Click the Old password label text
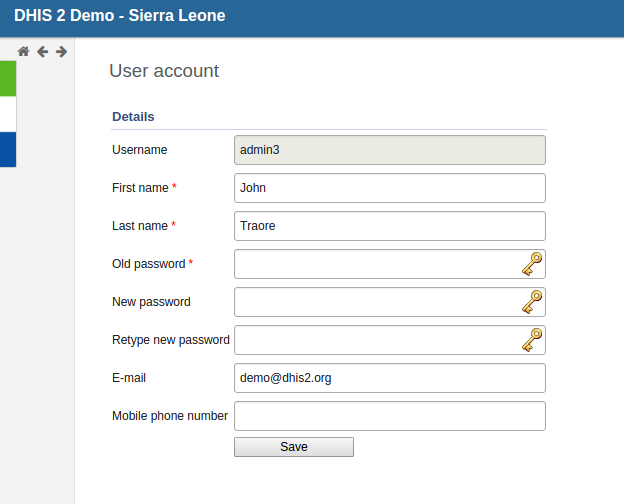Screen dimensions: 624x504 [148, 264]
